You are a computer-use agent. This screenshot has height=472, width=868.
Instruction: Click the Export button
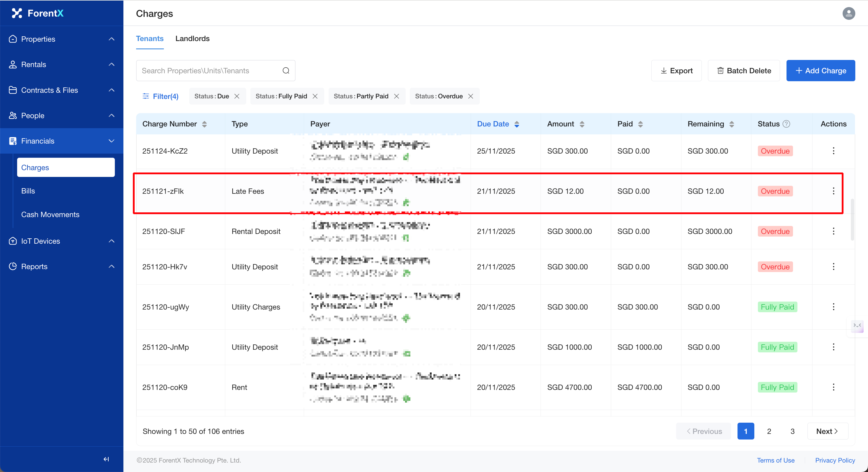coord(676,71)
